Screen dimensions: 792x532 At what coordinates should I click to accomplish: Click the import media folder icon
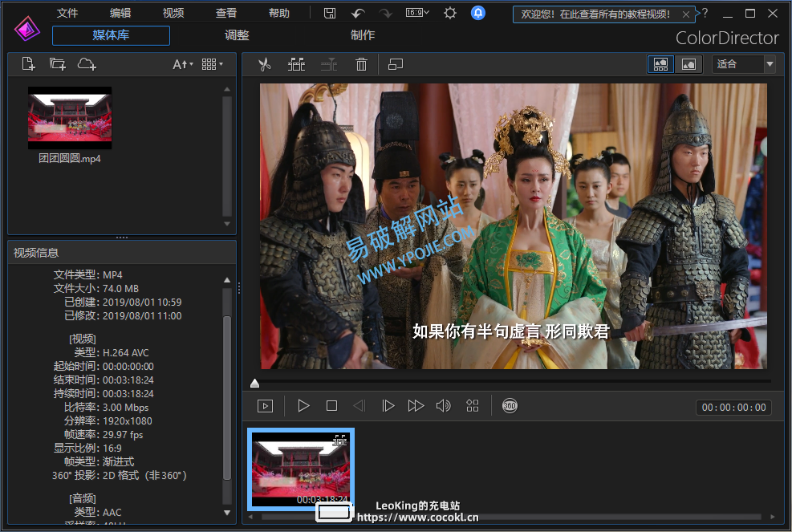click(57, 64)
